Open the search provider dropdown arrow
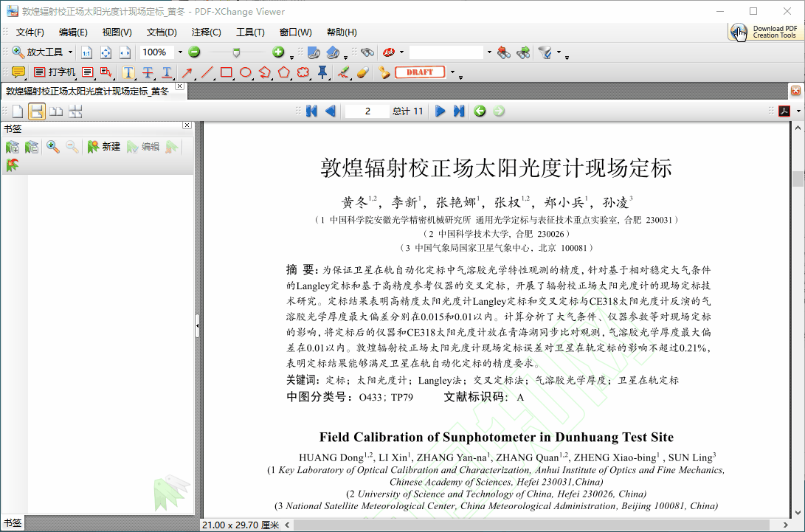805x532 pixels. click(x=401, y=52)
